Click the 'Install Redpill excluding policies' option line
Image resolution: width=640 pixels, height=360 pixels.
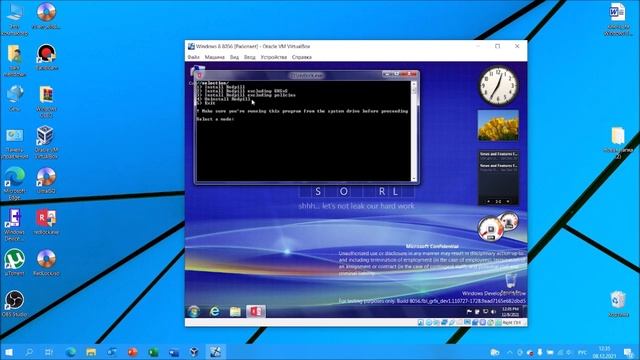click(x=246, y=95)
